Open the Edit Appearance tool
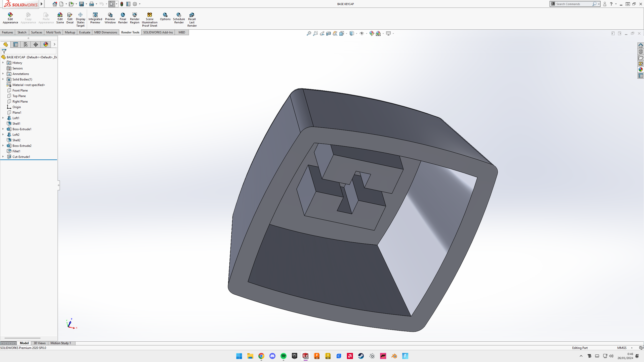The image size is (644, 362). tap(10, 18)
